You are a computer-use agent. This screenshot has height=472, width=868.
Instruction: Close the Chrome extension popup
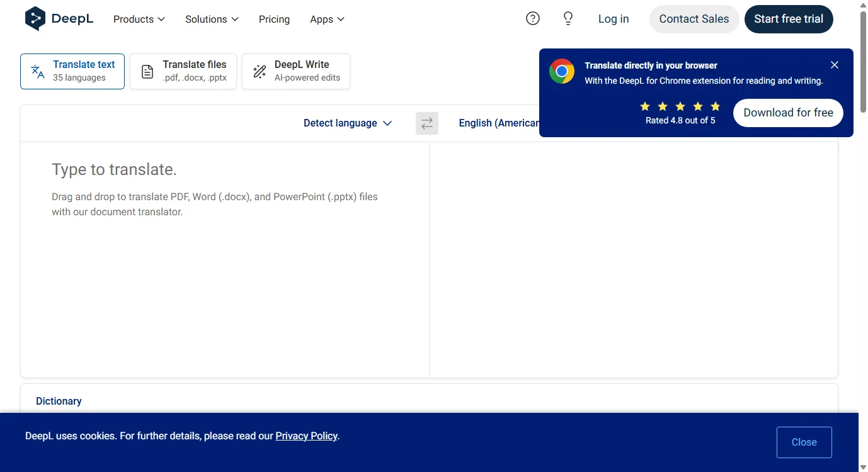pos(835,65)
